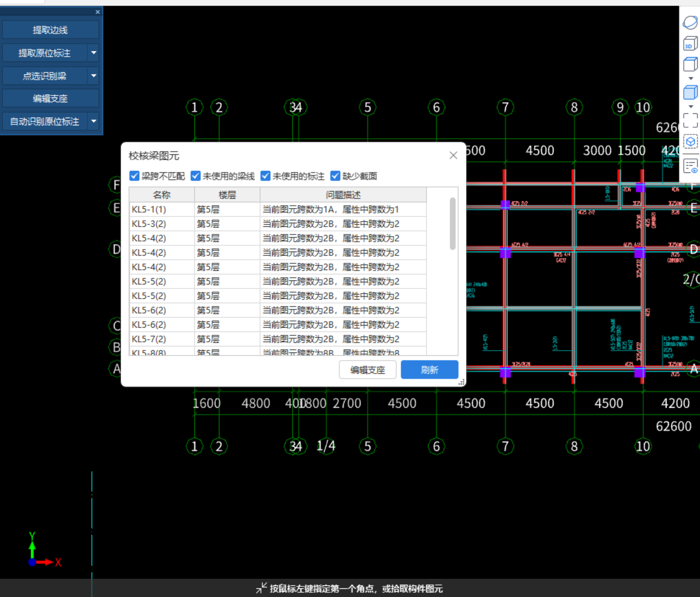This screenshot has height=597, width=700.
Task: Toggle 未使用的梁线 checkbox
Action: 195,176
